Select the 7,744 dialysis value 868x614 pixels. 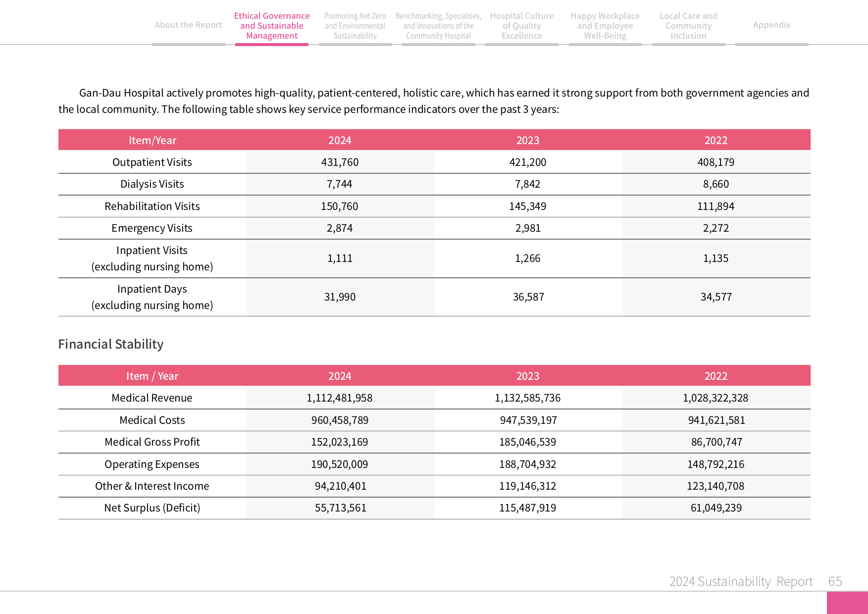[340, 184]
